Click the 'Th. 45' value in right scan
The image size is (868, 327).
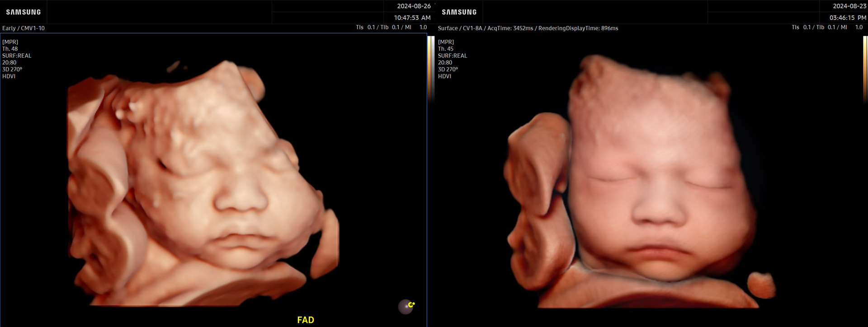point(446,49)
